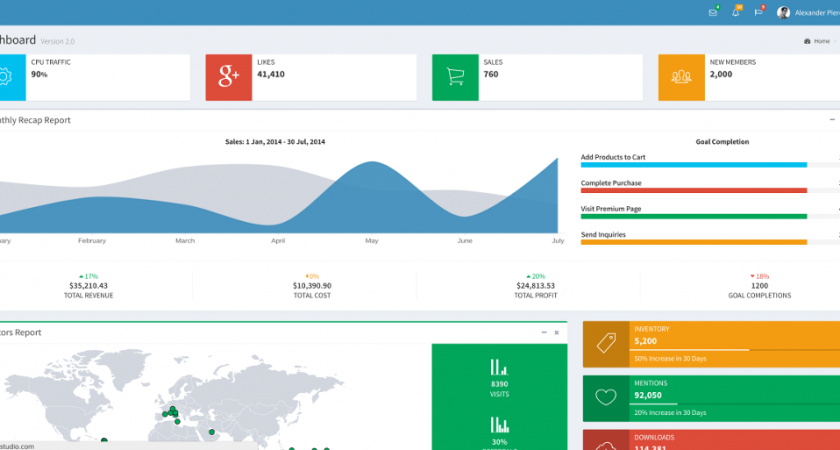840x450 pixels.
Task: Click the February label on chart axis
Action: click(92, 241)
